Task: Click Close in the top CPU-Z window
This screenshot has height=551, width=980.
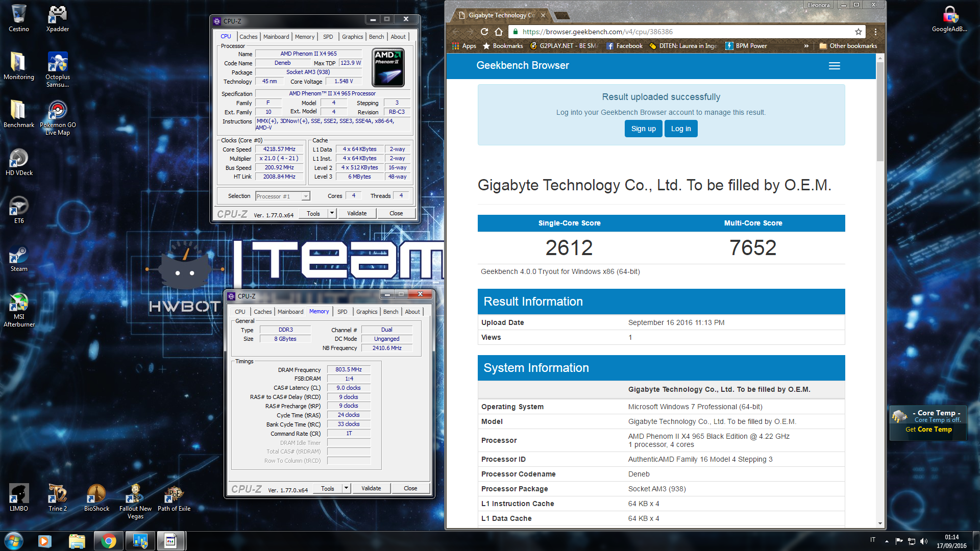Action: tap(396, 213)
